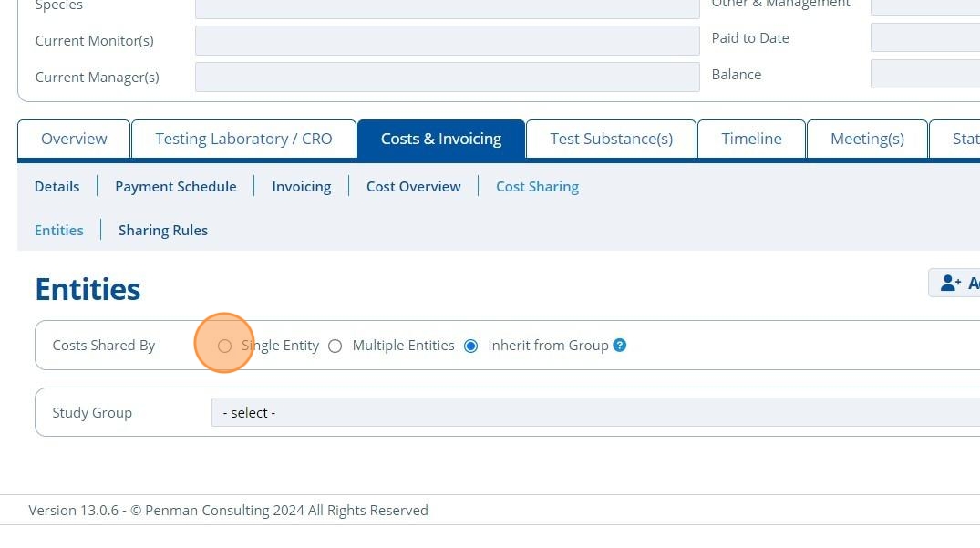This screenshot has width=980, height=548.
Task: Switch to the Testing Laboratory / CRO tab
Action: (x=243, y=139)
